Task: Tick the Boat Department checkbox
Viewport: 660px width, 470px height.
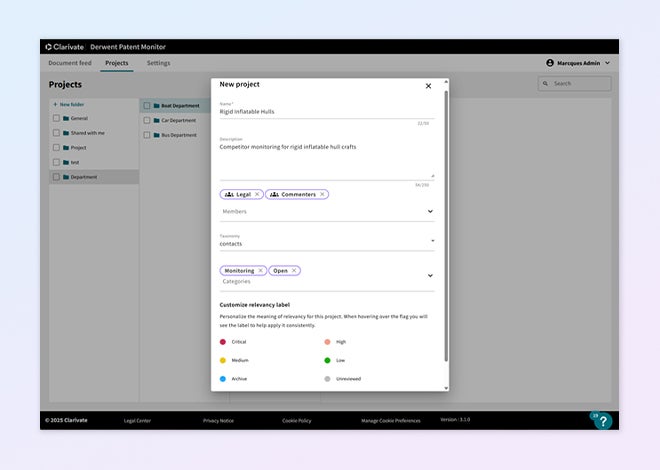Action: tap(146, 105)
